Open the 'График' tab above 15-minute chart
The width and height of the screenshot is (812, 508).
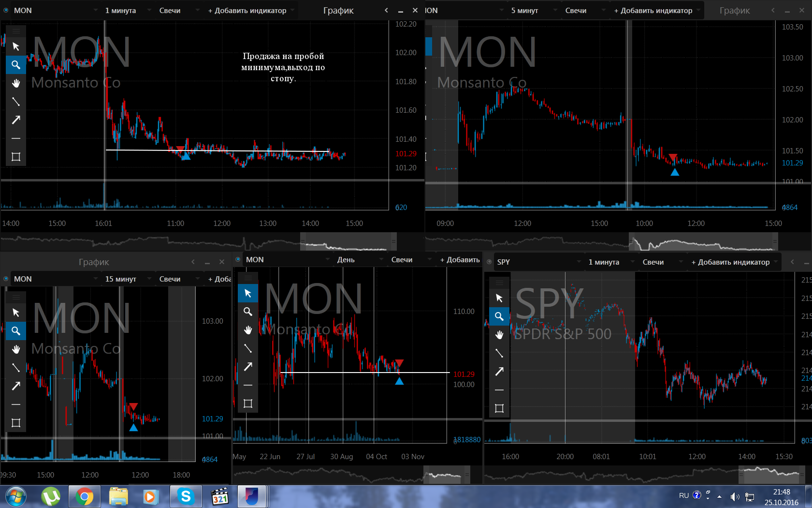pos(94,262)
